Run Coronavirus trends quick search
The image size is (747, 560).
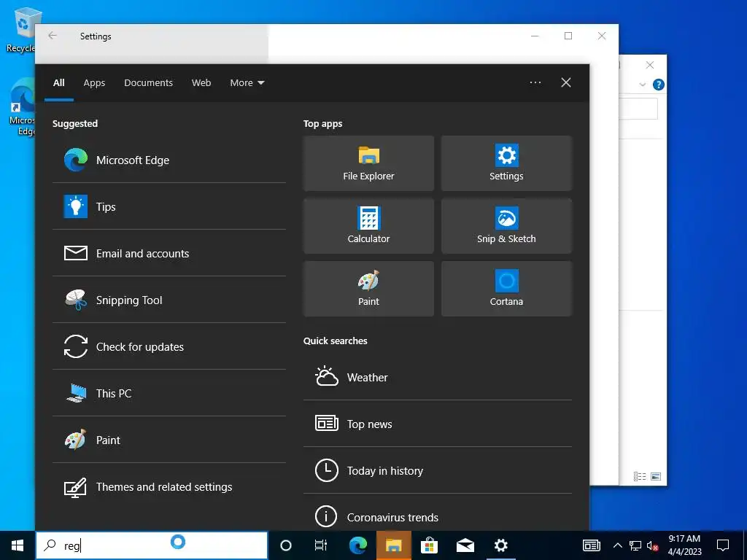pos(438,517)
